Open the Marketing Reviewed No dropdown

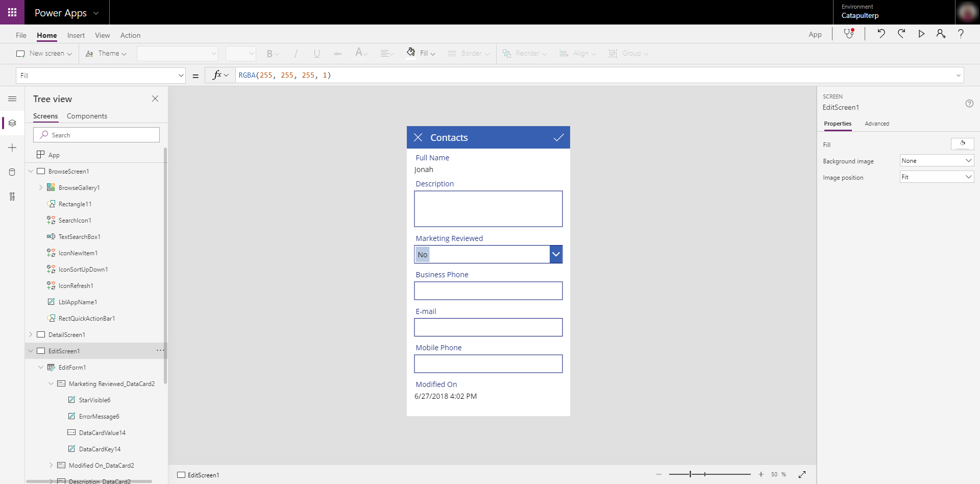556,254
